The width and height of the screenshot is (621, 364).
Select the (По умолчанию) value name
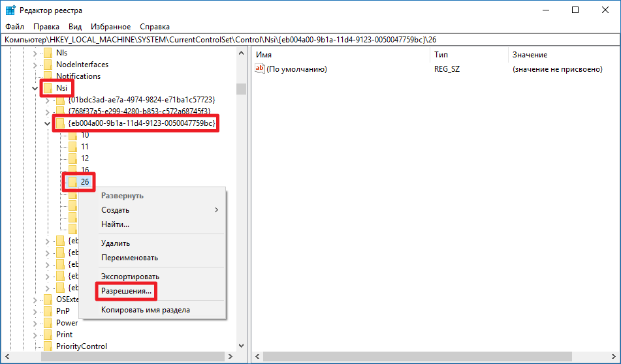coord(296,69)
